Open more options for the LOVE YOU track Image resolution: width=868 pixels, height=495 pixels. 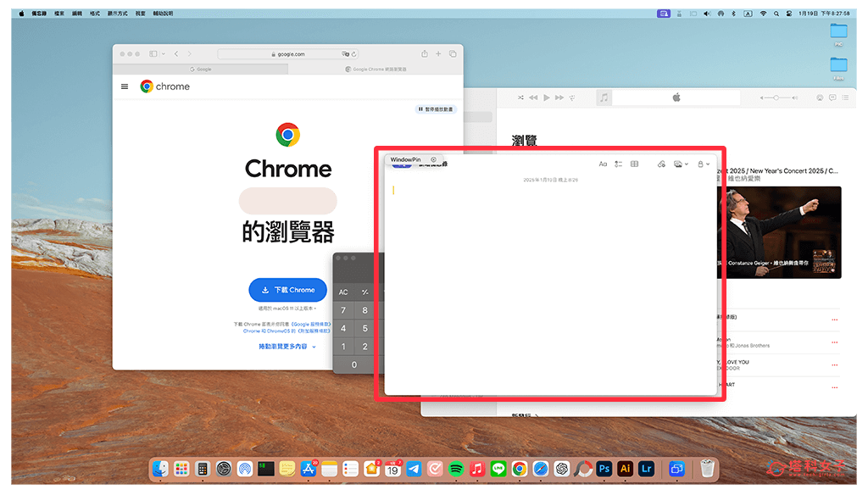[x=834, y=364]
